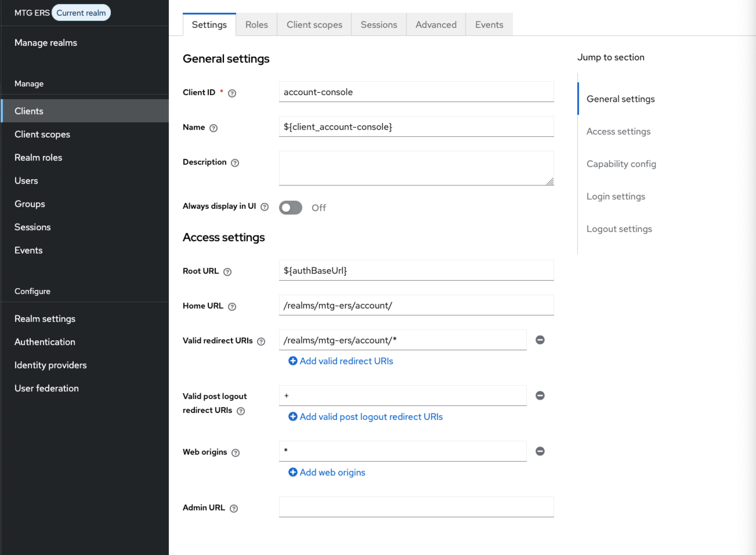756x555 pixels.
Task: Remove the valid post logout redirect URI
Action: click(x=540, y=396)
